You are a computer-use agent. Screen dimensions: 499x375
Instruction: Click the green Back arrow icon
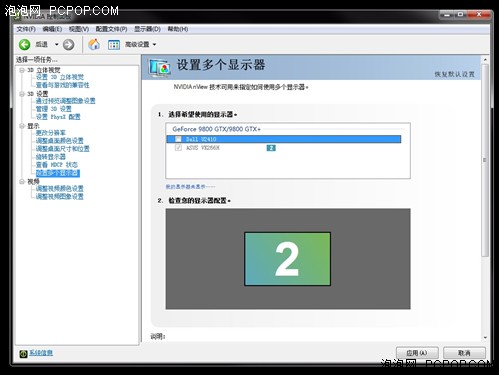(x=24, y=44)
